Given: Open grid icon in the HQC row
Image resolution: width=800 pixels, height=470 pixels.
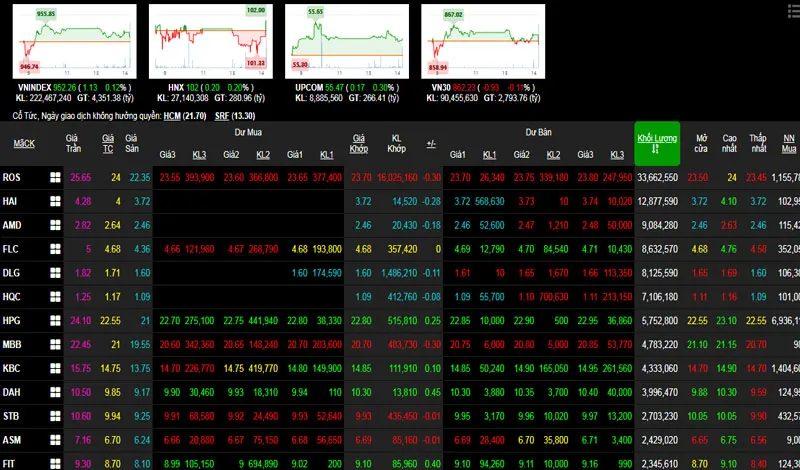Looking at the screenshot, I should coord(55,296).
